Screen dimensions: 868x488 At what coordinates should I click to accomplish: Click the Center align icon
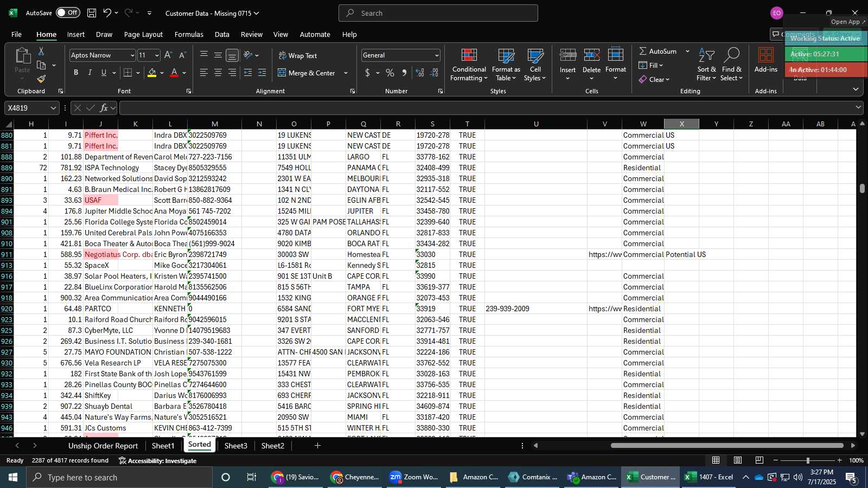218,73
